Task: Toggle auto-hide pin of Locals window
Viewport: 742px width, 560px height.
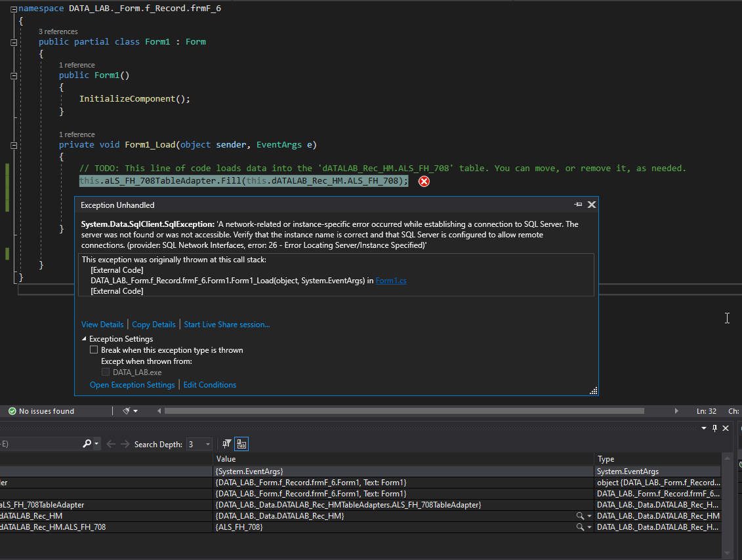Action: pos(714,428)
